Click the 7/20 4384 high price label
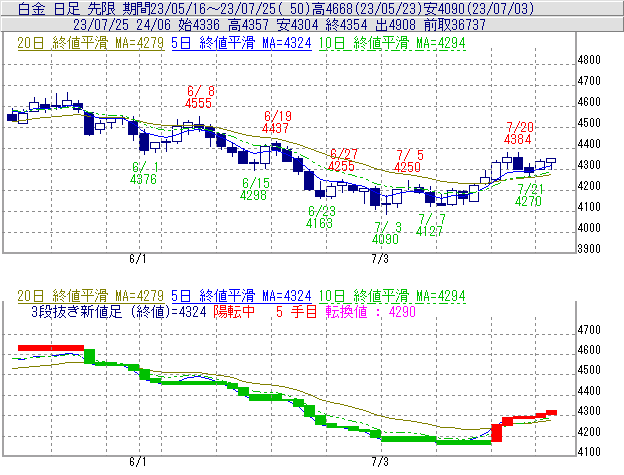The height and width of the screenshot is (475, 624). (519, 133)
